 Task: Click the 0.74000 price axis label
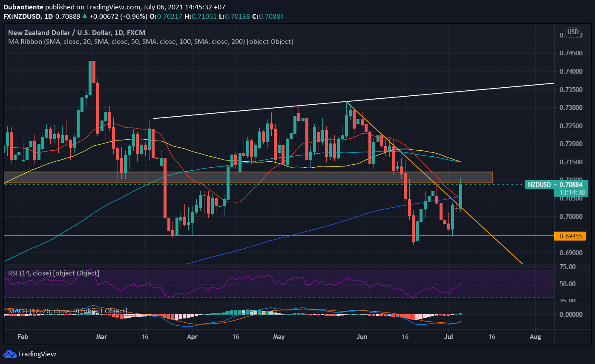pos(570,72)
